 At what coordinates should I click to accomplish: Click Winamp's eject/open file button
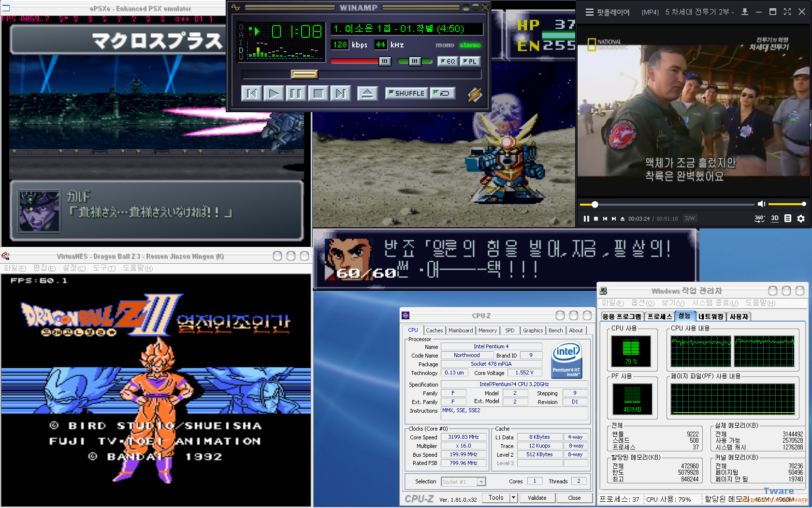pyautogui.click(x=367, y=93)
